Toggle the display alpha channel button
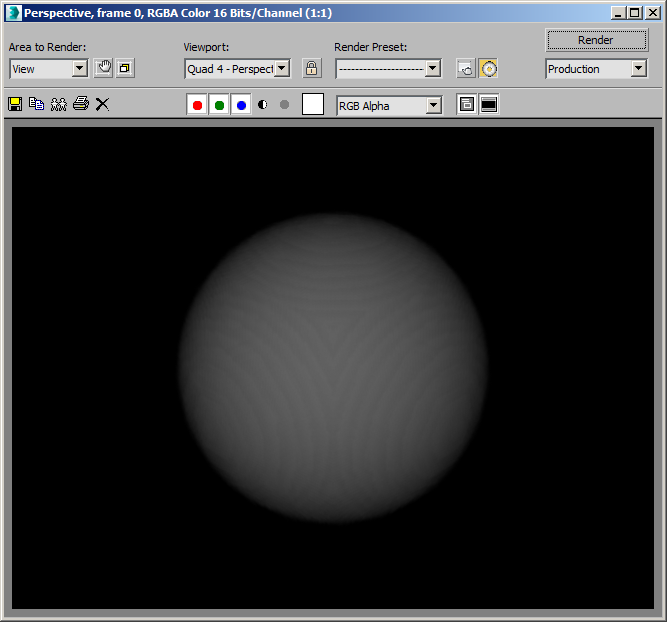Viewport: 667px width, 622px height. click(263, 105)
